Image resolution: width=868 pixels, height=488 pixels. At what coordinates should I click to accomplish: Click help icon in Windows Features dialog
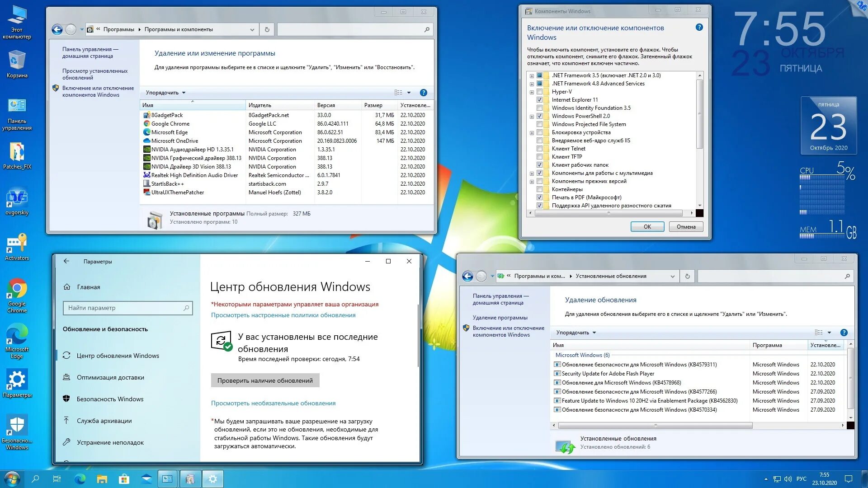[x=699, y=28]
